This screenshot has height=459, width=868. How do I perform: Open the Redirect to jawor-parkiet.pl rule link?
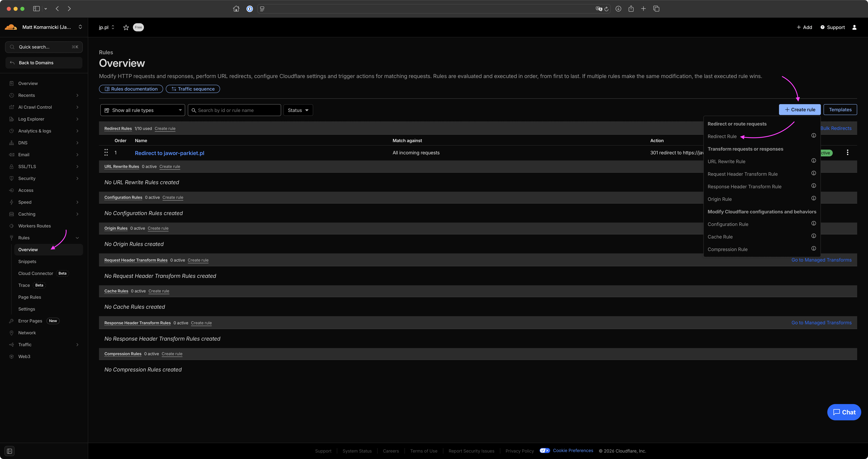pyautogui.click(x=170, y=153)
